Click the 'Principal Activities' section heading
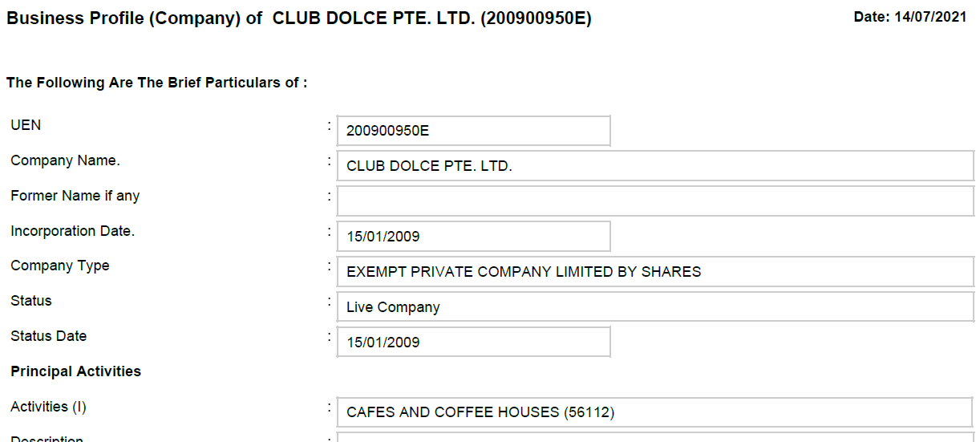The image size is (980, 442). (x=76, y=371)
